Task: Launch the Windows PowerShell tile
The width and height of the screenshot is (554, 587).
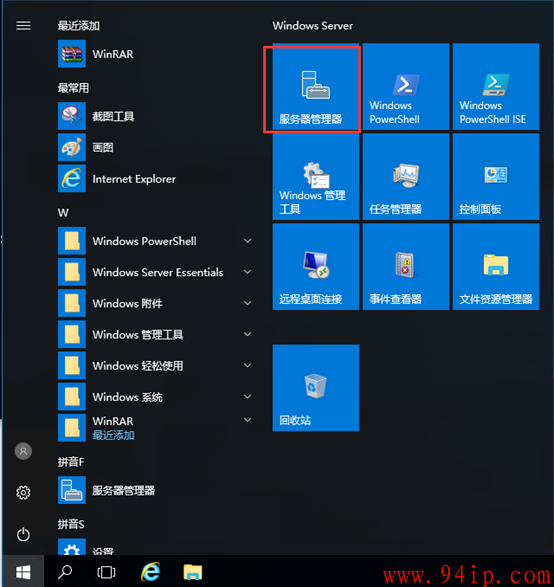Action: [x=406, y=86]
